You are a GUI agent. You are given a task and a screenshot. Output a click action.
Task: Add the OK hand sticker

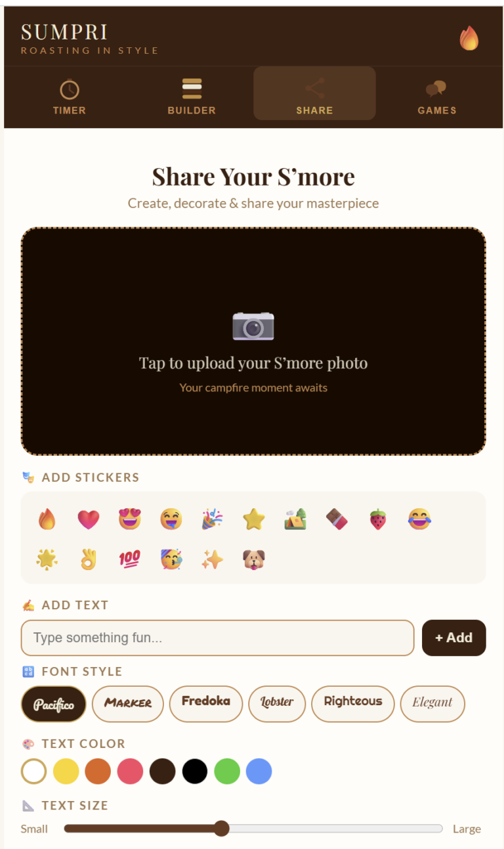coord(88,559)
